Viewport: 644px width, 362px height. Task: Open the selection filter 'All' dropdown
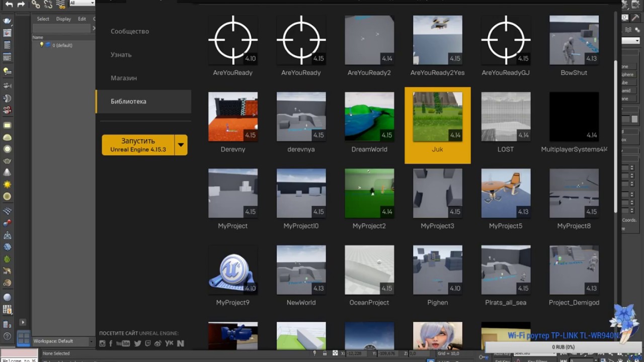click(x=82, y=3)
